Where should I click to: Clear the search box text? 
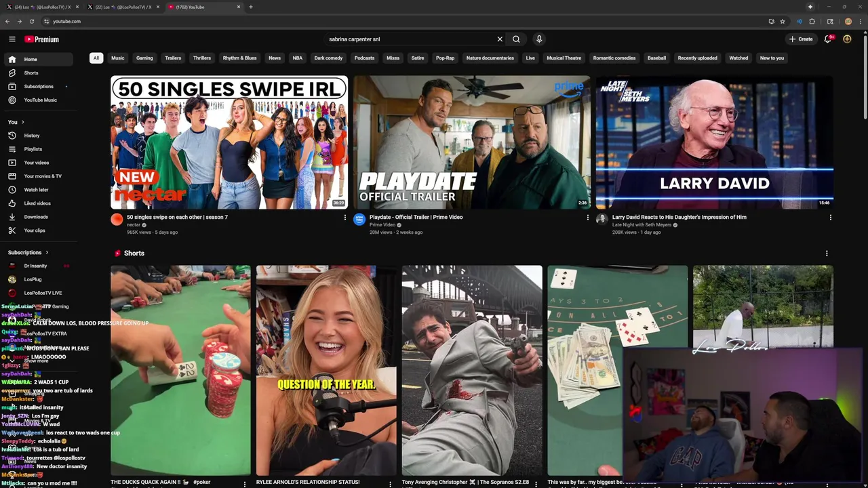point(500,39)
